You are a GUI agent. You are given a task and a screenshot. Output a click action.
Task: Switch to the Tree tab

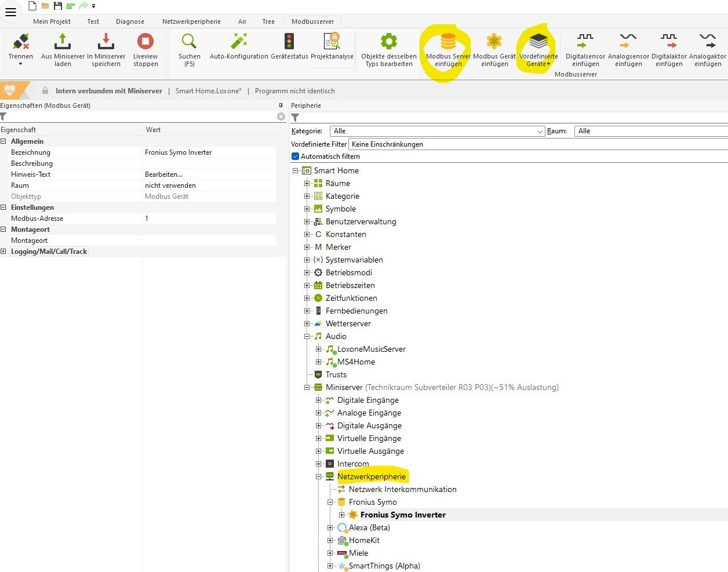(268, 21)
